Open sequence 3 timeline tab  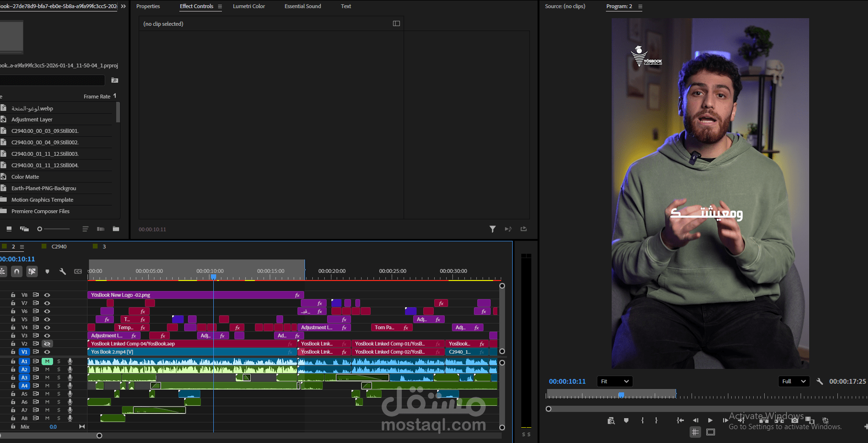(x=104, y=247)
